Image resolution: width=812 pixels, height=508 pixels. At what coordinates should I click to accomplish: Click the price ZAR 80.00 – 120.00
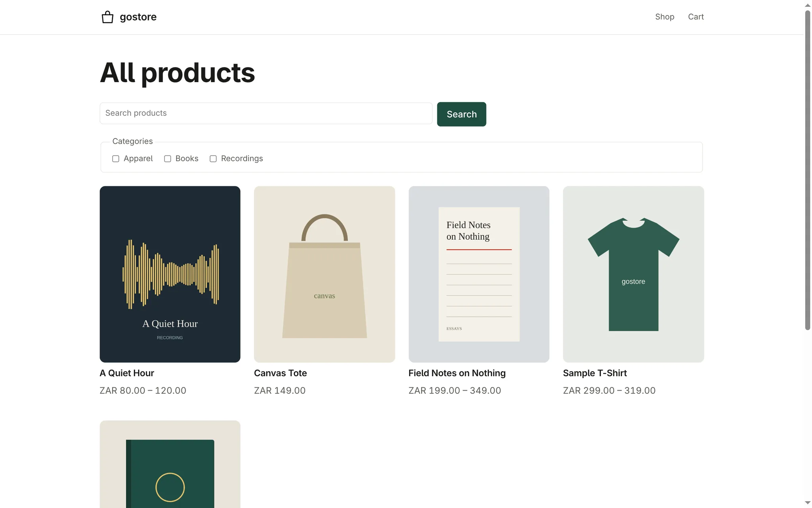(143, 391)
